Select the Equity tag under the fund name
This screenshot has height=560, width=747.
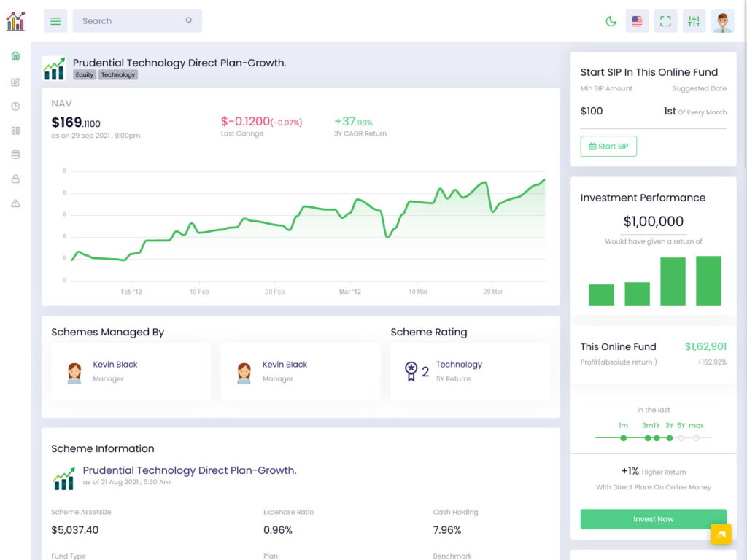click(x=84, y=74)
